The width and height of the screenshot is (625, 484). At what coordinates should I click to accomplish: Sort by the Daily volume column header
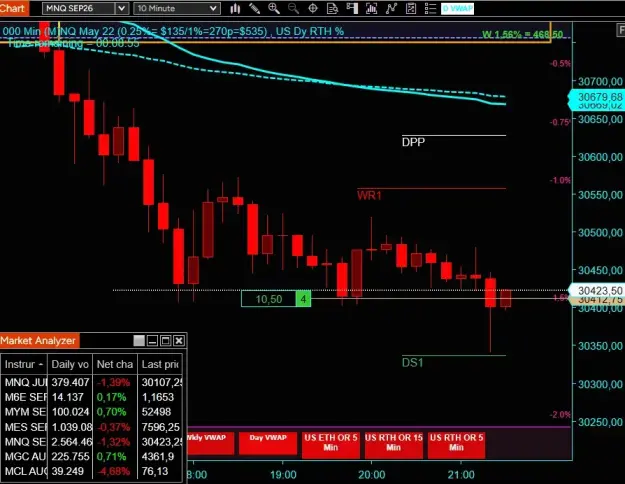[x=70, y=364]
